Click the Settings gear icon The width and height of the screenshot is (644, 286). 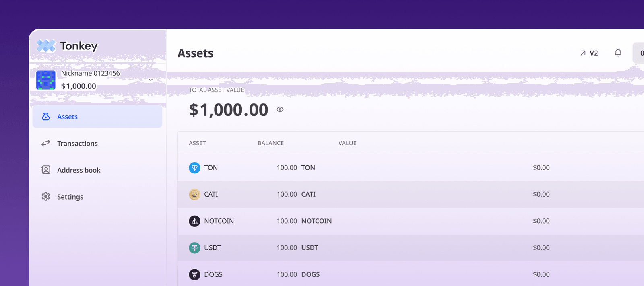[46, 197]
